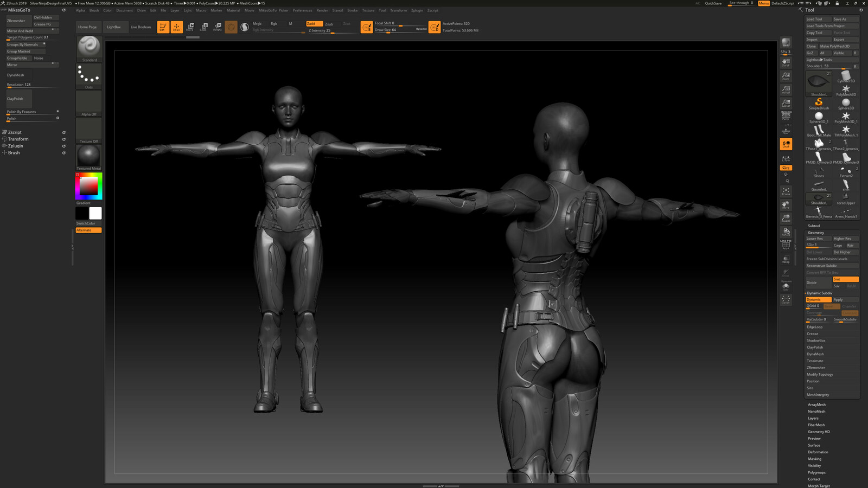868x488 pixels.
Task: Toggle the Dynamic subdiv button
Action: [818, 300]
